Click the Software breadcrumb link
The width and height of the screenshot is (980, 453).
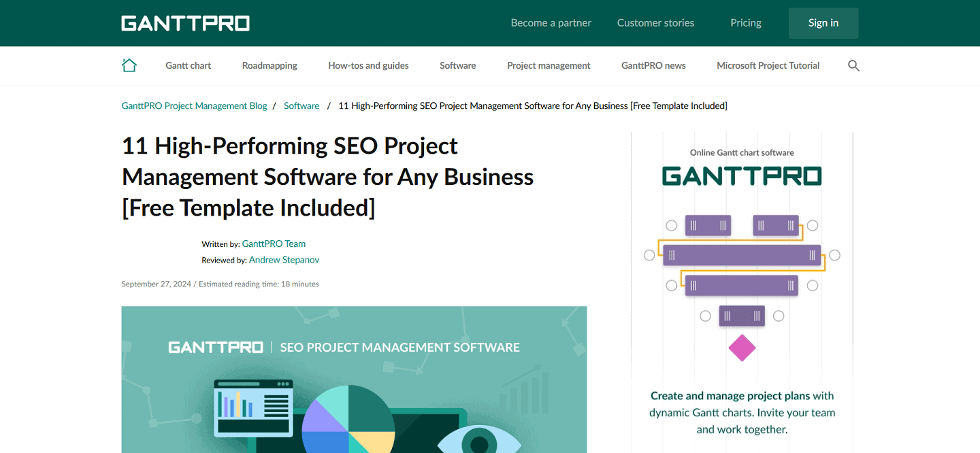pos(301,105)
